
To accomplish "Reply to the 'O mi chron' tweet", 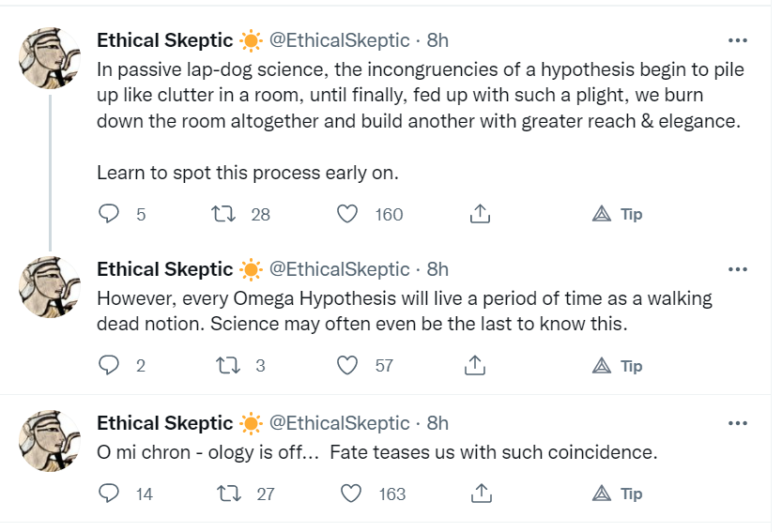I will tap(110, 493).
